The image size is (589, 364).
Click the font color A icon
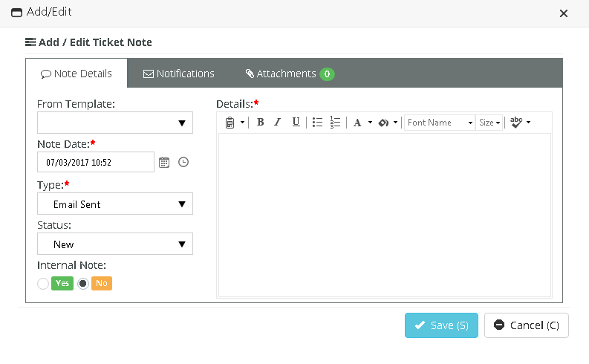357,123
